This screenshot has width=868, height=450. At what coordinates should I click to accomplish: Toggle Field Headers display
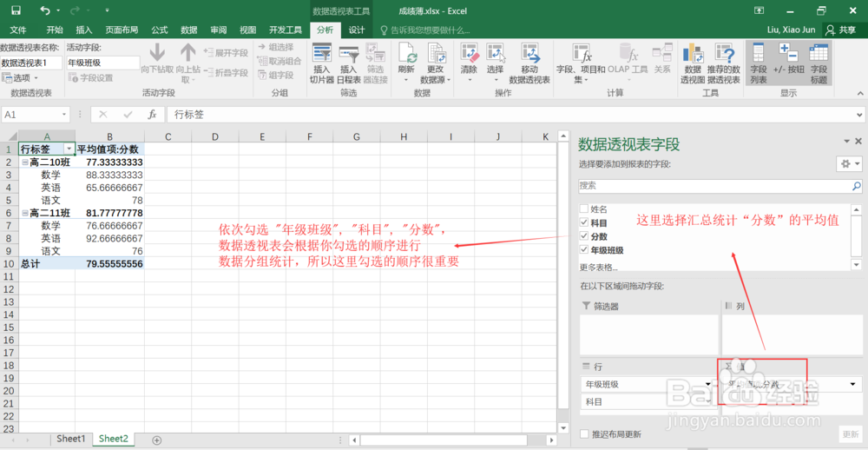[x=819, y=63]
